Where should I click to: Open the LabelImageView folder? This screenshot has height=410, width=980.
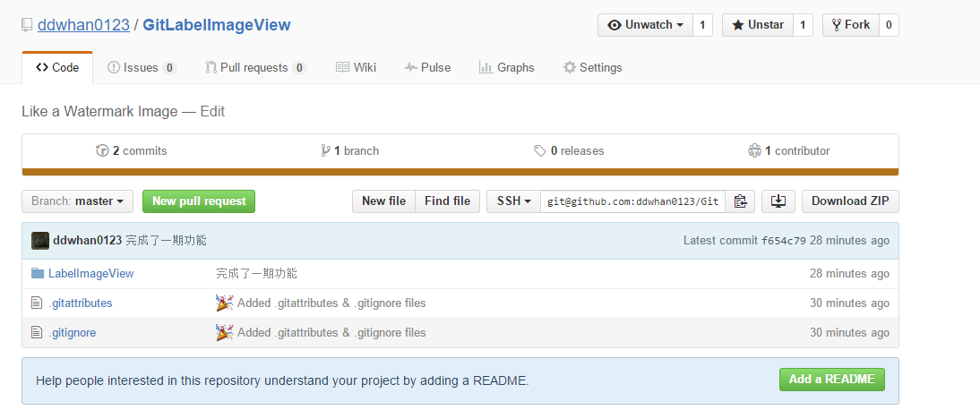coord(91,274)
